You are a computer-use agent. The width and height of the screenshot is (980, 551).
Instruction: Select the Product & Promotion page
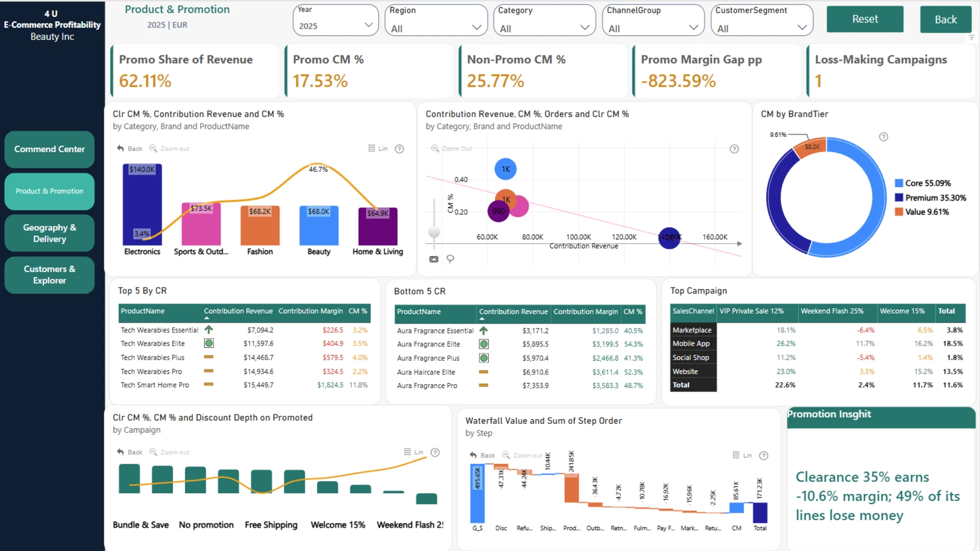50,191
